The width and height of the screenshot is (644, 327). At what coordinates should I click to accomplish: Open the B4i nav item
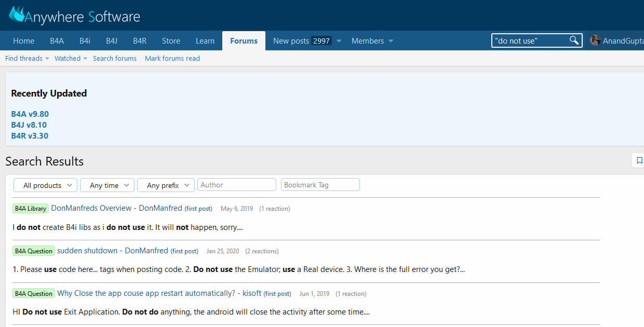coord(85,41)
